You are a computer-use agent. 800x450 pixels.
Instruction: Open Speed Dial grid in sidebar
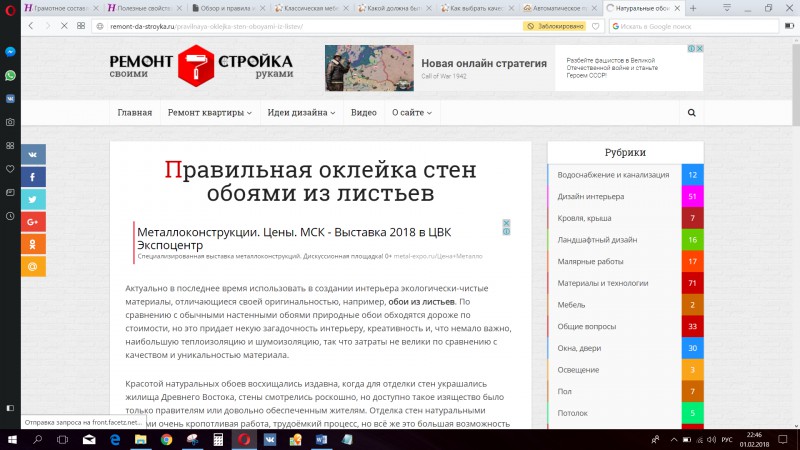coord(10,145)
